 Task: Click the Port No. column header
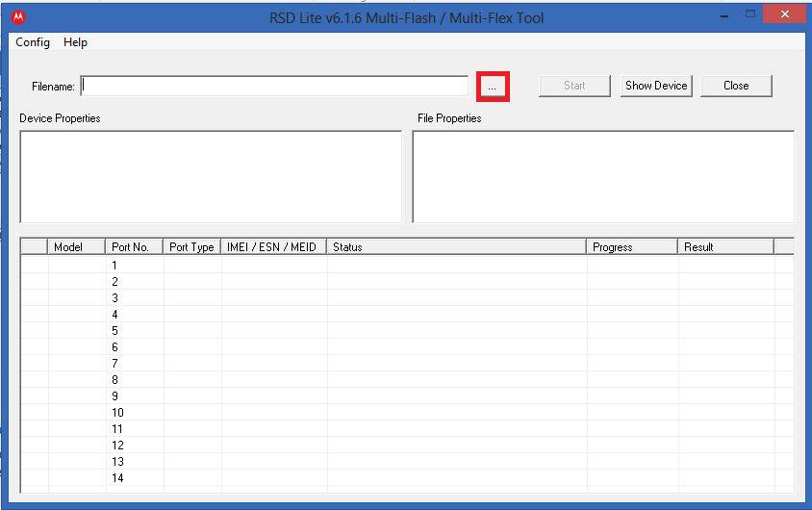pyautogui.click(x=135, y=247)
